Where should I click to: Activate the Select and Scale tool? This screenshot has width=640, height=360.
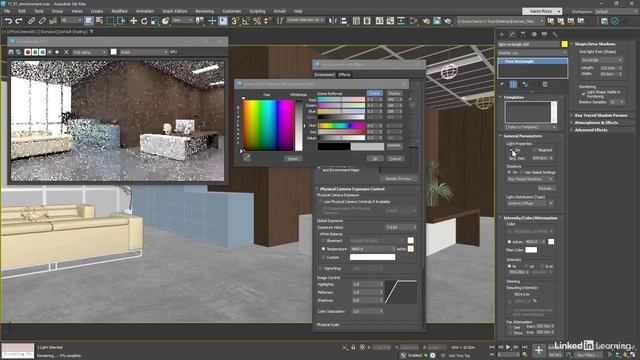pos(154,21)
